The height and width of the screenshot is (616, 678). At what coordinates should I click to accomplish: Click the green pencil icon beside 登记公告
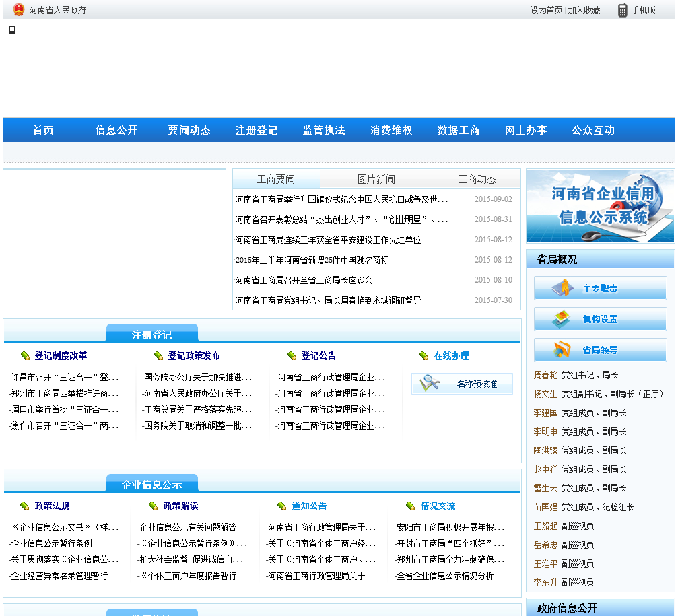(x=292, y=355)
